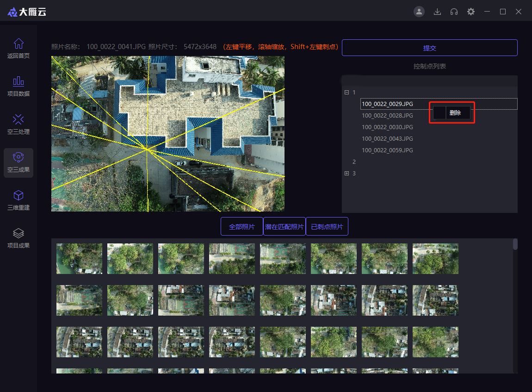532x392 pixels.
Task: Open first thumbnail in third row
Action: (x=79, y=342)
